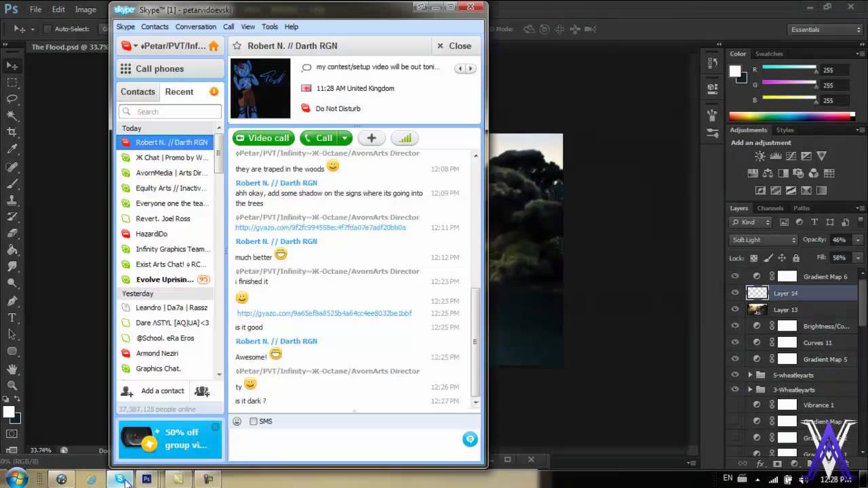
Task: Select the Hand tool
Action: pyautogui.click(x=12, y=368)
